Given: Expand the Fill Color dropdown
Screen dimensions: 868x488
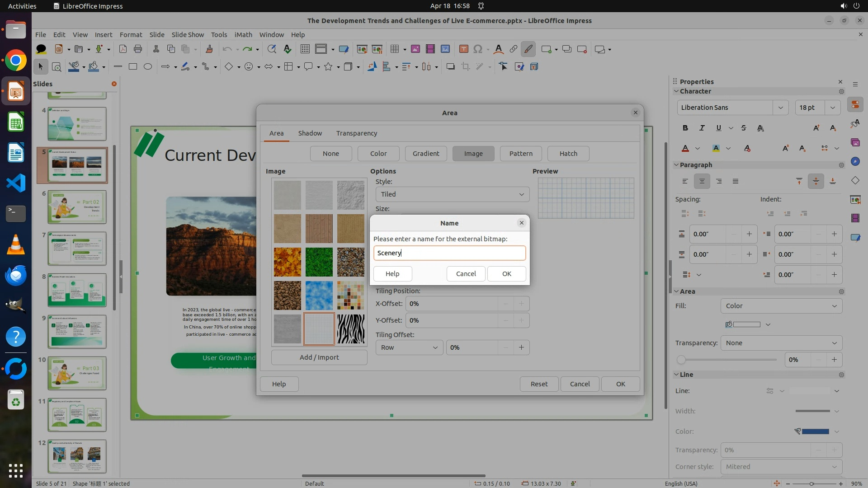Looking at the screenshot, I should click(x=768, y=324).
